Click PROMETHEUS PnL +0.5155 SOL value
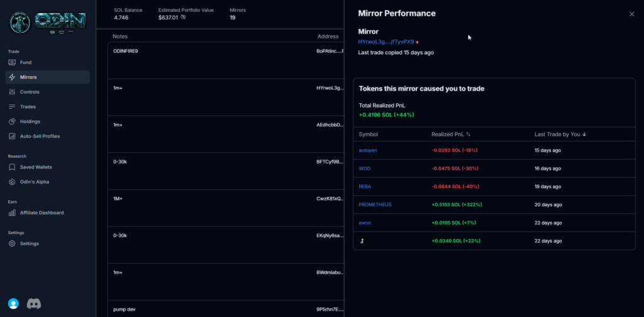 pos(457,204)
